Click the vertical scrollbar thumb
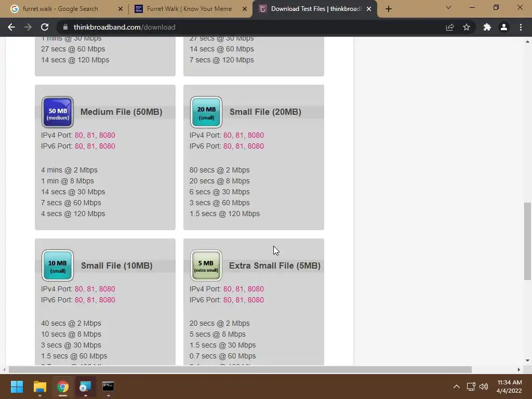Image resolution: width=532 pixels, height=399 pixels. coord(527,241)
